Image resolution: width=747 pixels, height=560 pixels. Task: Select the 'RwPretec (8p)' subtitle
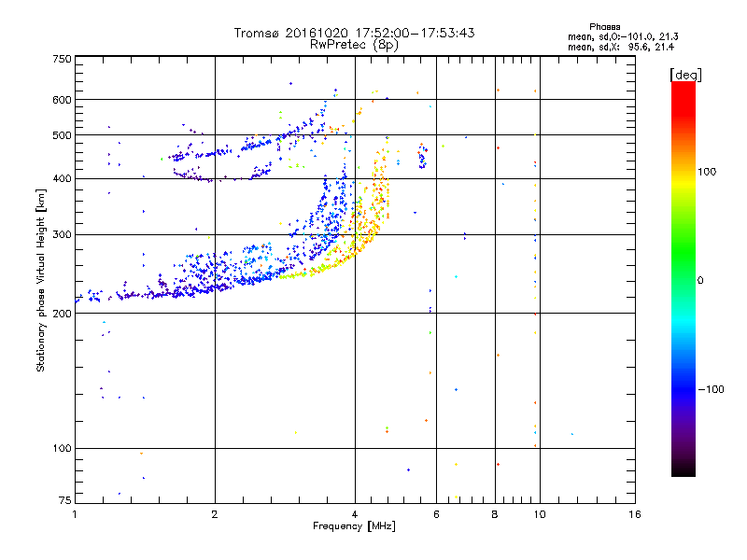coord(354,45)
